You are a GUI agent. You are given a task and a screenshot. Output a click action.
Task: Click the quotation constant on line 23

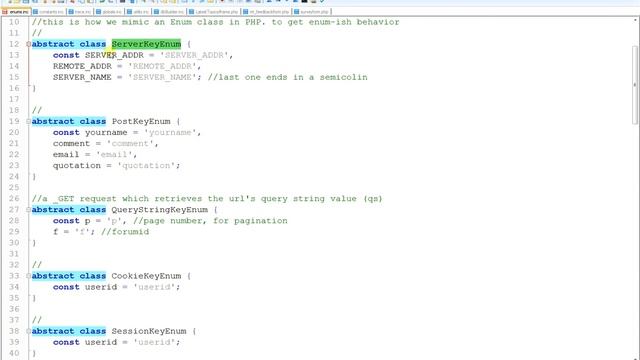[76, 165]
